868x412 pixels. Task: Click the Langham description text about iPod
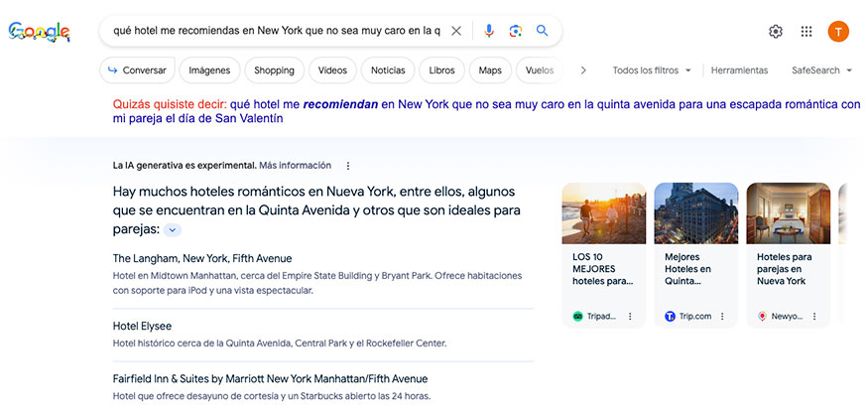(317, 283)
